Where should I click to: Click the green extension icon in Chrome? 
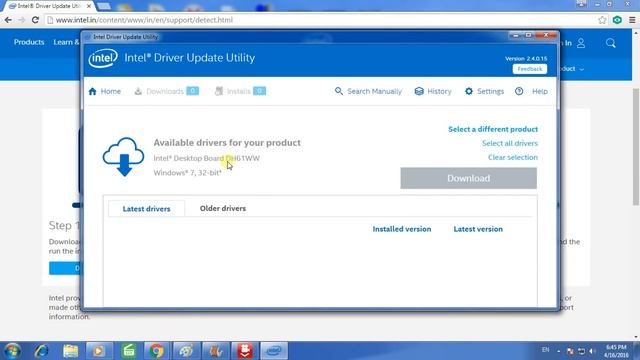617,20
